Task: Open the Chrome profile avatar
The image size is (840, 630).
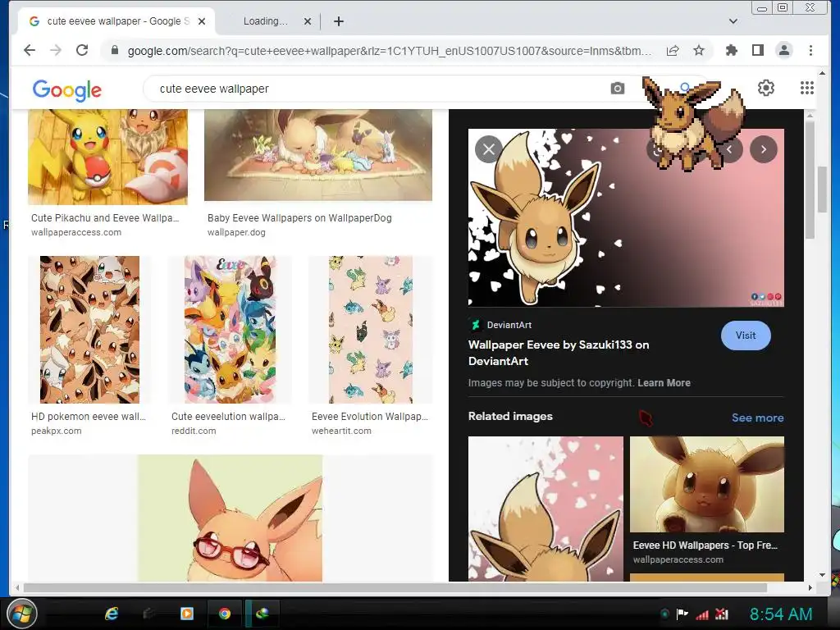Action: pos(783,50)
